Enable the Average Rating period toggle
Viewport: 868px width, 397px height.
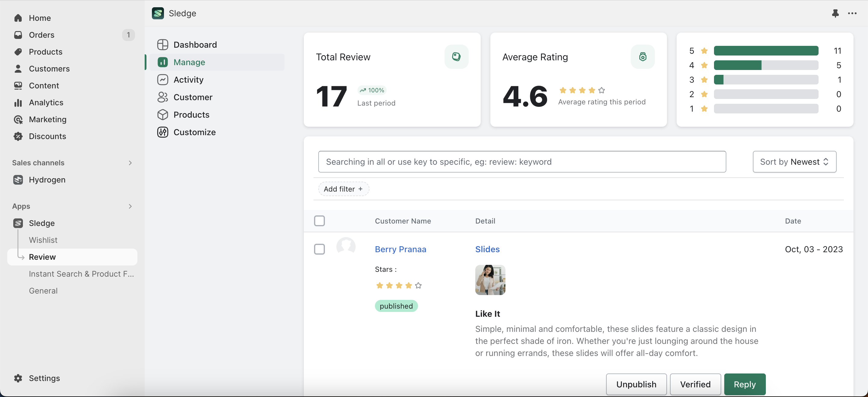click(643, 56)
